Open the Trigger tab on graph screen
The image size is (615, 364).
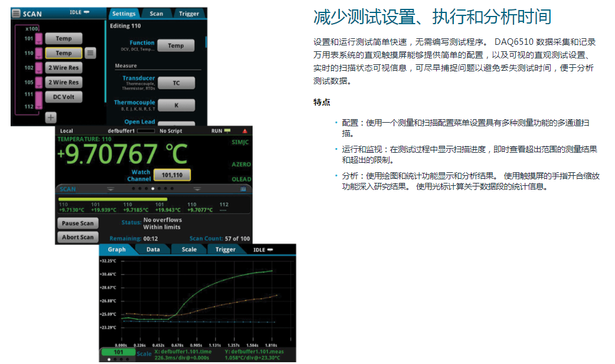225,250
